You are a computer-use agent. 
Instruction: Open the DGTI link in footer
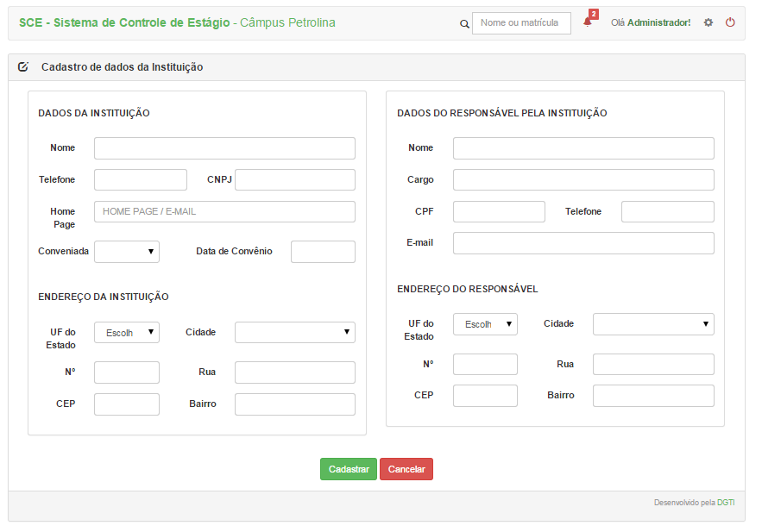pyautogui.click(x=726, y=503)
